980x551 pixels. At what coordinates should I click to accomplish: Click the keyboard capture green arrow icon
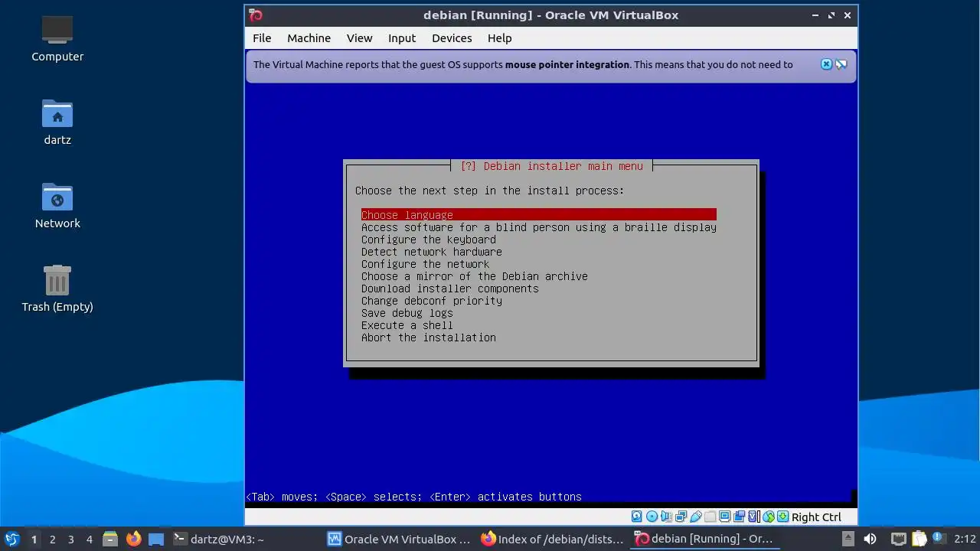[x=782, y=517]
